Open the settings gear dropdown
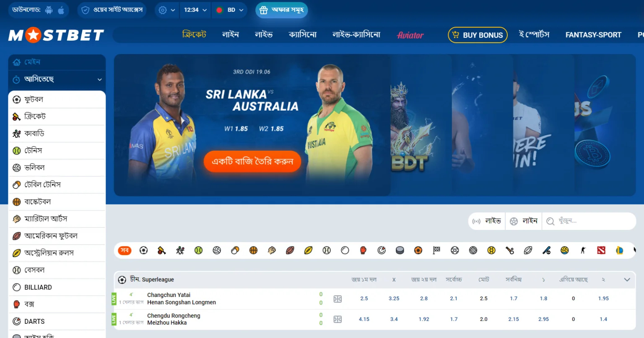The width and height of the screenshot is (644, 338). coord(167,10)
